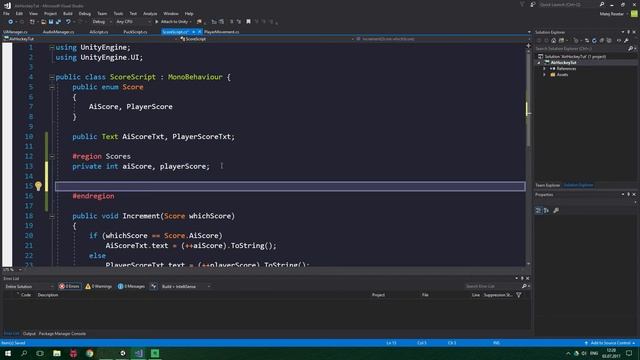
Task: Open the ScoreScript type navigation dropdown
Action: 267,39
